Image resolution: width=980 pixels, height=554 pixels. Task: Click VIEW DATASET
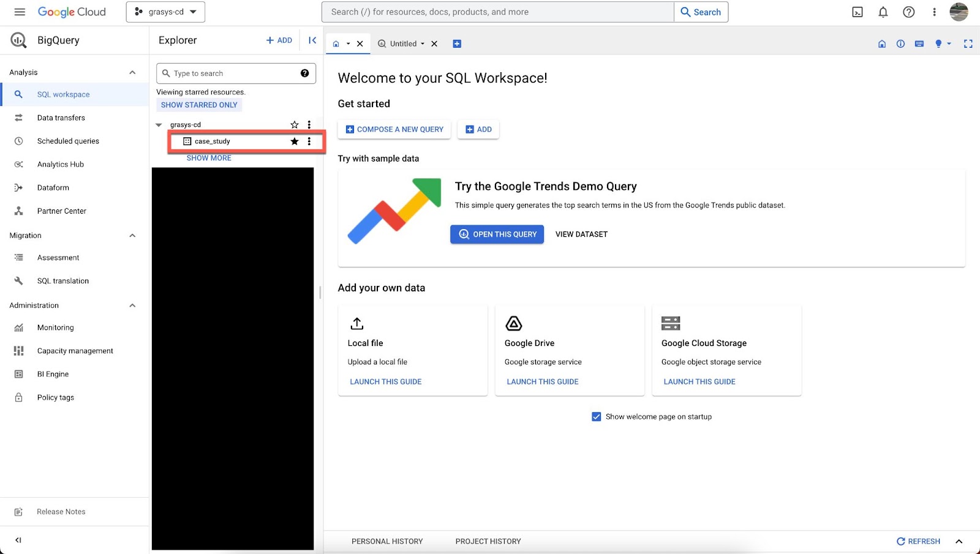[581, 234]
